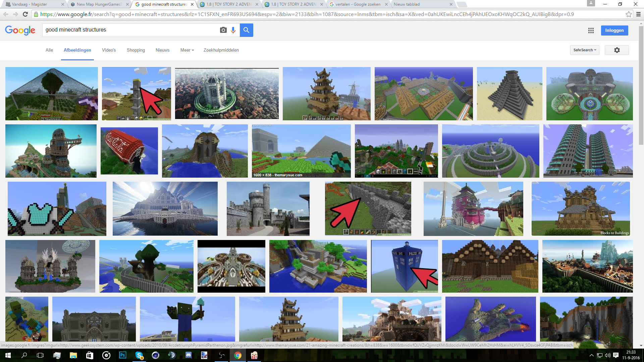644x362 pixels.
Task: Expand the SafeSearch dropdown
Action: coord(585,50)
